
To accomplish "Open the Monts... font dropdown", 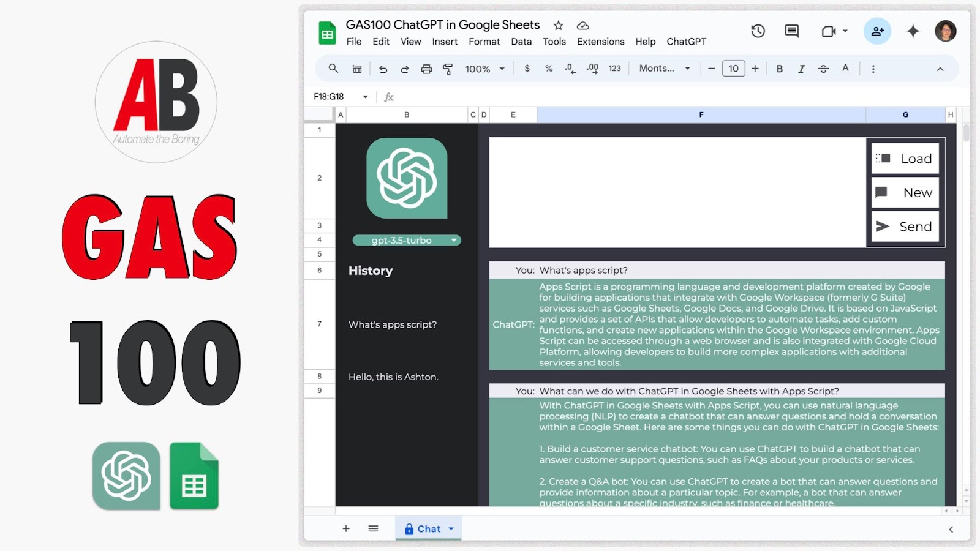I will [665, 69].
